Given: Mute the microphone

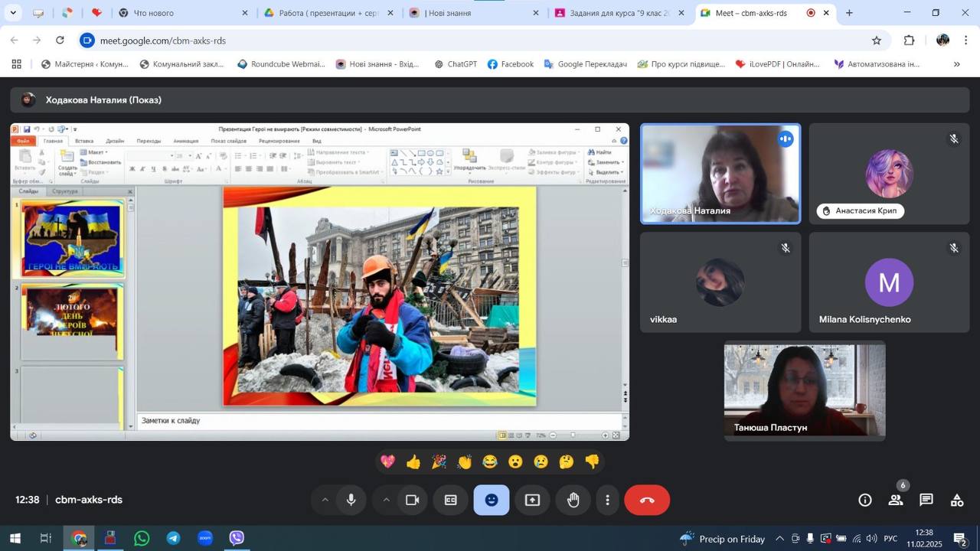Looking at the screenshot, I should click(351, 500).
